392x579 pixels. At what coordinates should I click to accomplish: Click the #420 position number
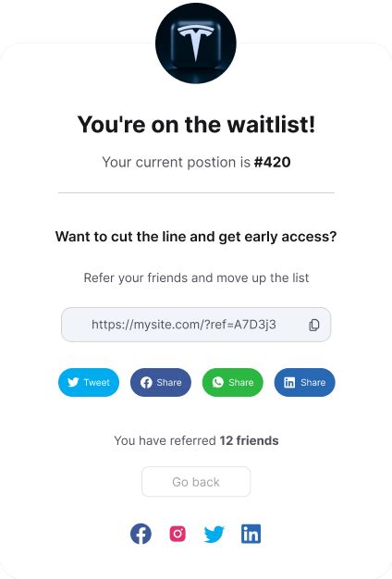(x=273, y=162)
